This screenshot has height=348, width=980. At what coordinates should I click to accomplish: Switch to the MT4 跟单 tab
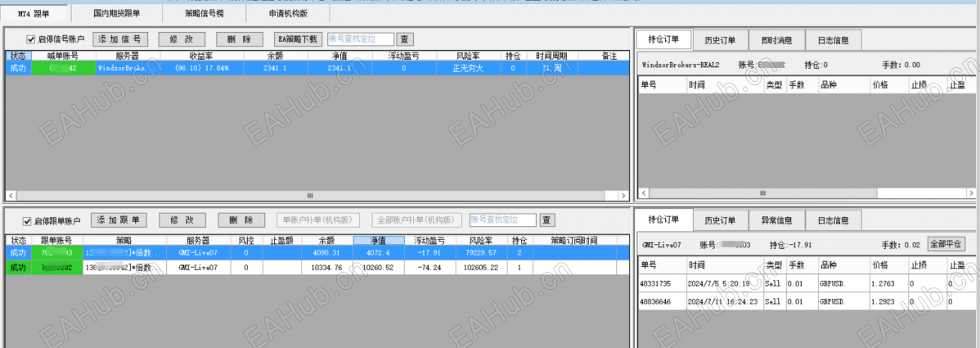[35, 12]
